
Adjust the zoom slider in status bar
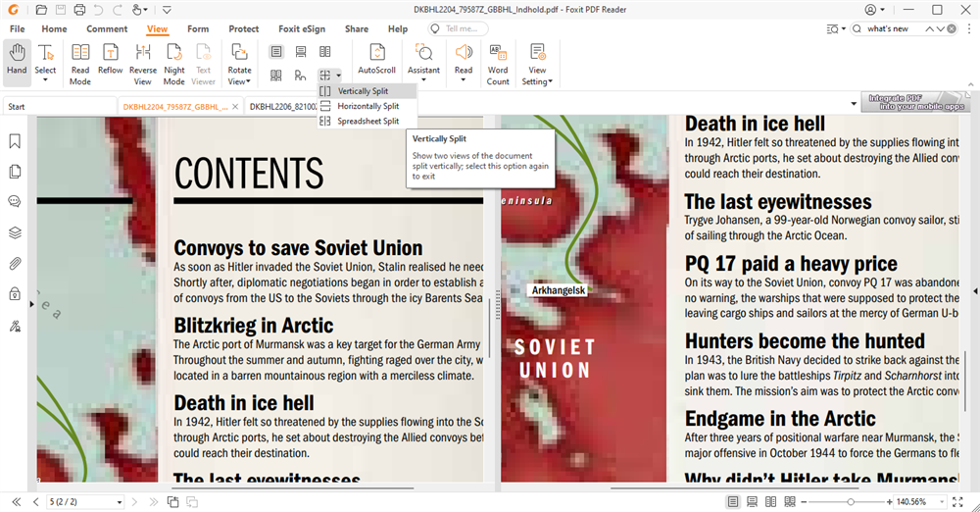[x=851, y=502]
